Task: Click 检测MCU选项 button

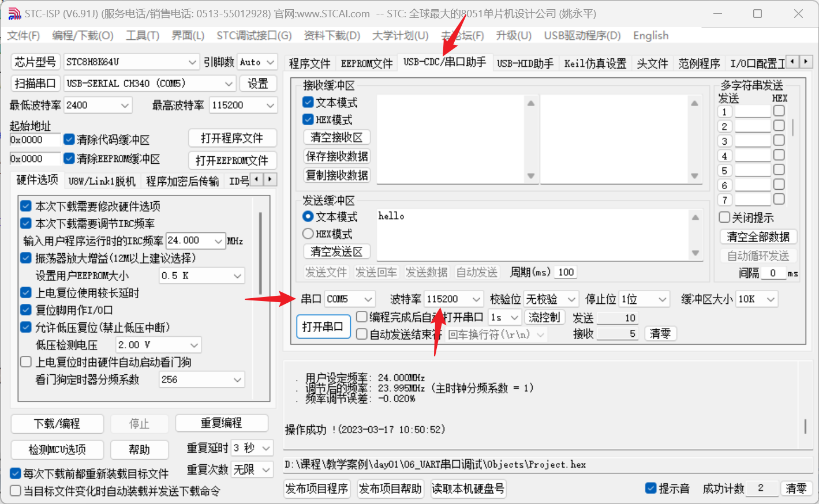Action: pyautogui.click(x=57, y=449)
